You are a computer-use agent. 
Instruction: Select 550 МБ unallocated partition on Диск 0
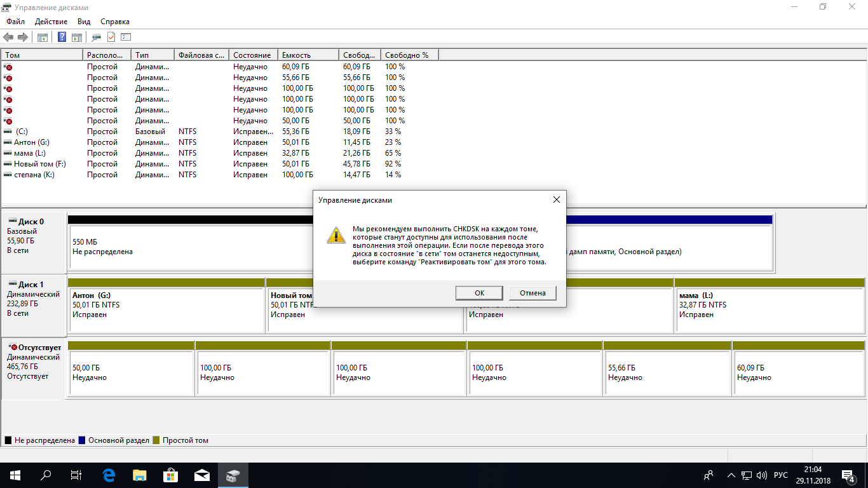[191, 247]
